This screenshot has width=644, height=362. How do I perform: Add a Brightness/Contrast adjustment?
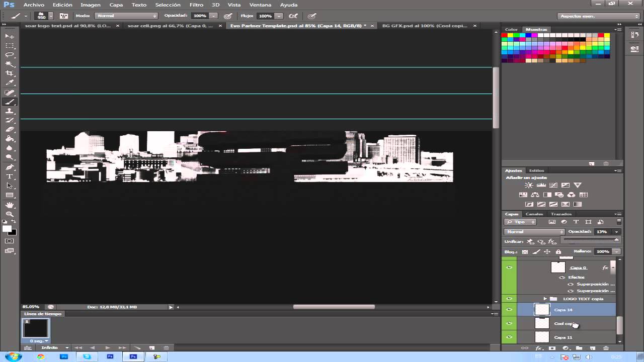pos(529,185)
